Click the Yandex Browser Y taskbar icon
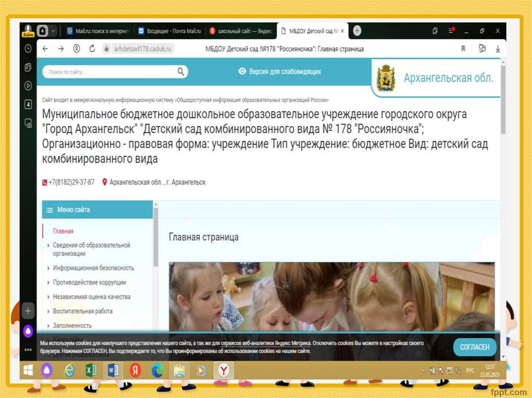This screenshot has height=398, width=532. pos(223,370)
